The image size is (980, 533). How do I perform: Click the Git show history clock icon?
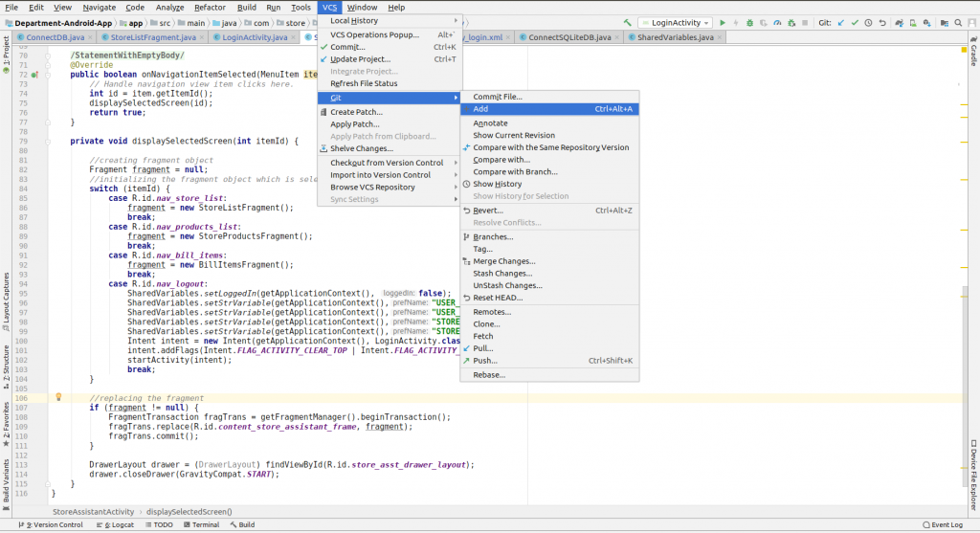pyautogui.click(x=869, y=23)
